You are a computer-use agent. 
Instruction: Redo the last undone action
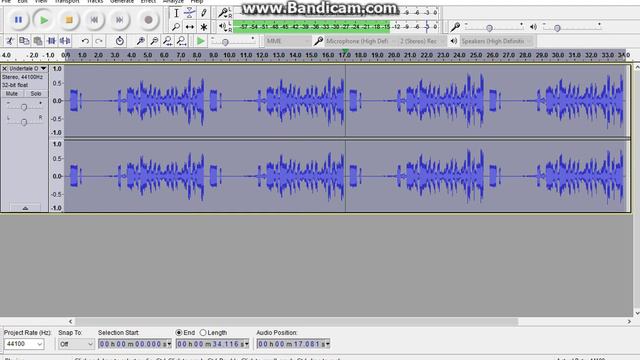(x=99, y=41)
